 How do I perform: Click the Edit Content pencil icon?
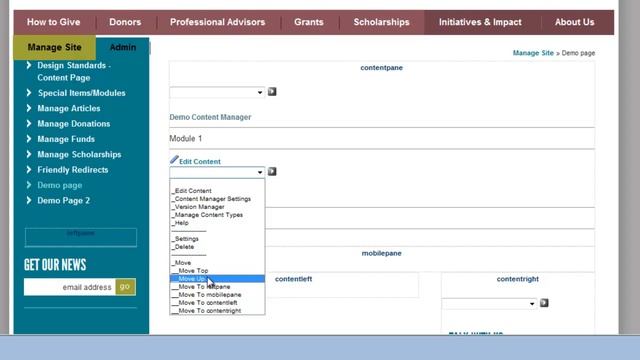pos(174,160)
